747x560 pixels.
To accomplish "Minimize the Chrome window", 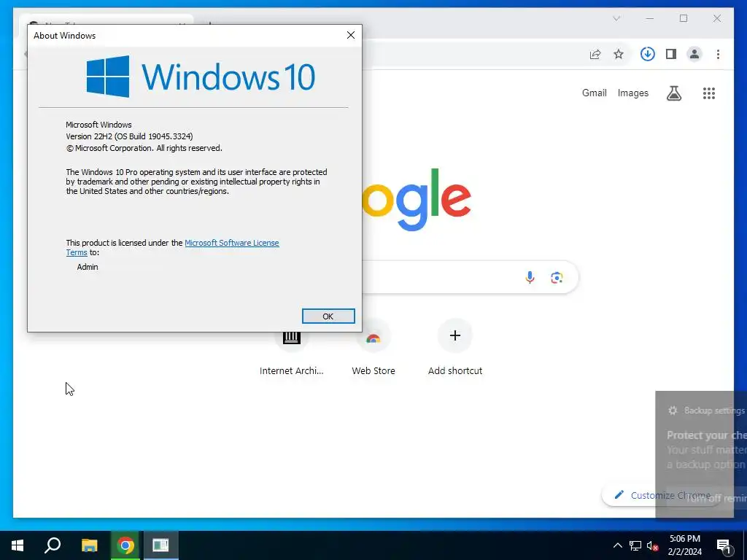I will point(650,18).
